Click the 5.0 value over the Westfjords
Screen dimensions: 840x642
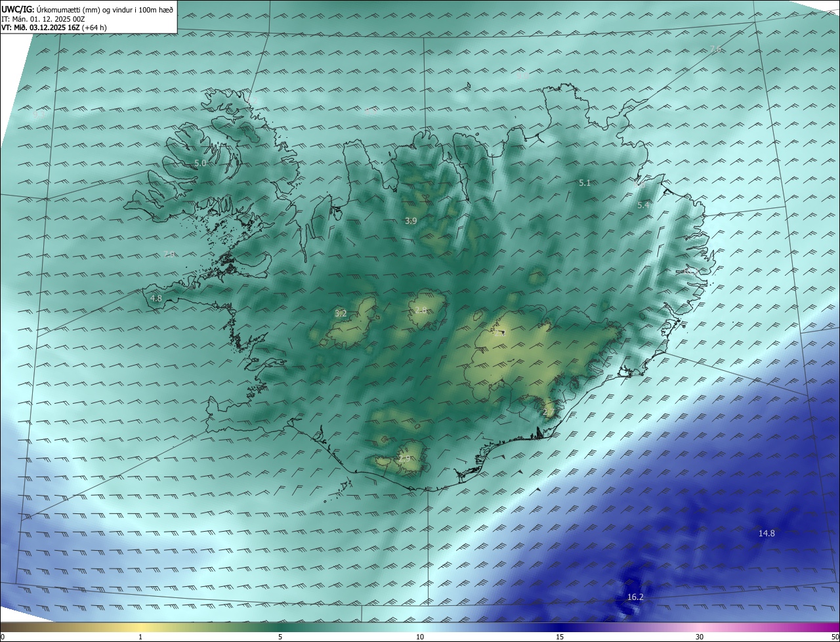click(200, 163)
